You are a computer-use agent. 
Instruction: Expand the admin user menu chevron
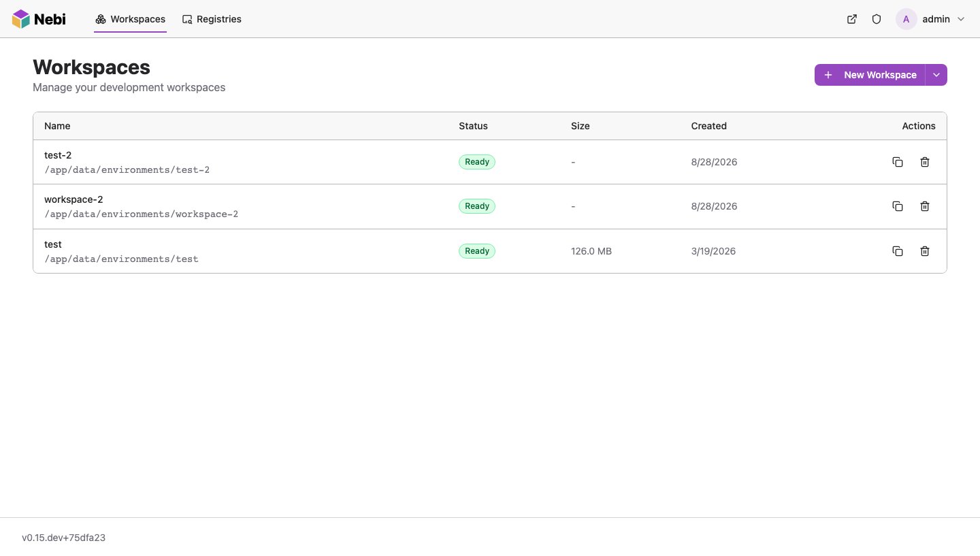961,19
